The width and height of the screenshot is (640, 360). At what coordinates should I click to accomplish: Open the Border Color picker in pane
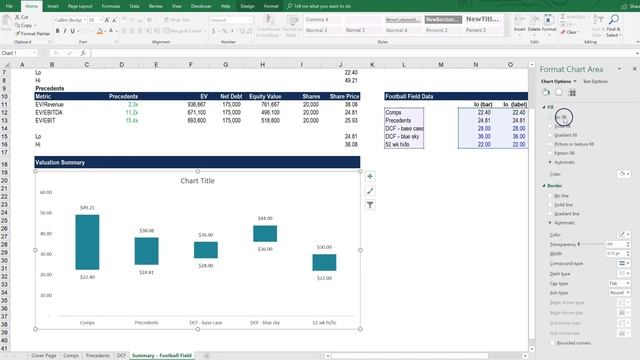tap(624, 234)
